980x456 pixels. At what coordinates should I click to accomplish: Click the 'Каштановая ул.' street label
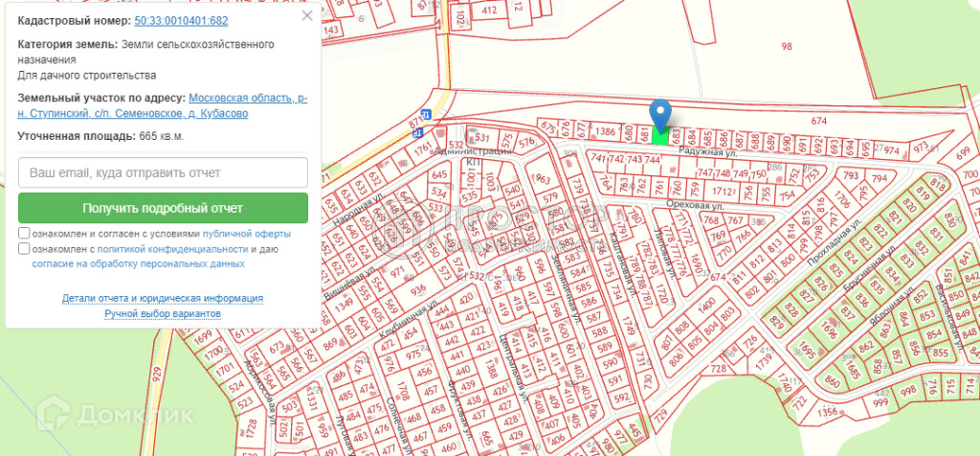622,266
